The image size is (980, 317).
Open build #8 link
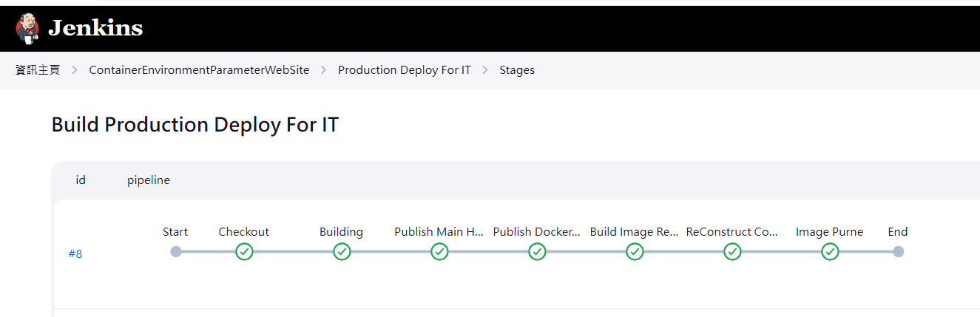click(x=75, y=254)
